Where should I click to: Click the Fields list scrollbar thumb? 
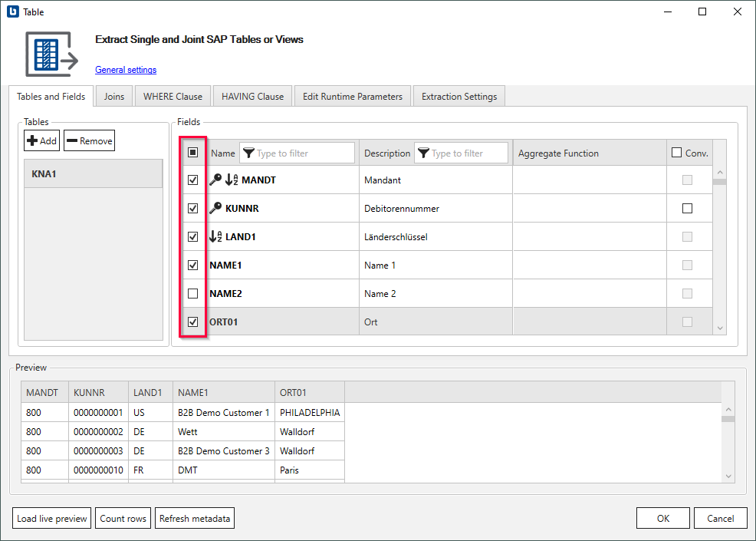[x=720, y=182]
